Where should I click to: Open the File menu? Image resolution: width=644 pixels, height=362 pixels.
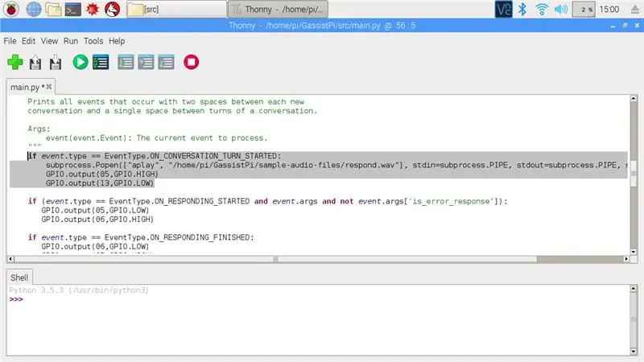pos(10,41)
